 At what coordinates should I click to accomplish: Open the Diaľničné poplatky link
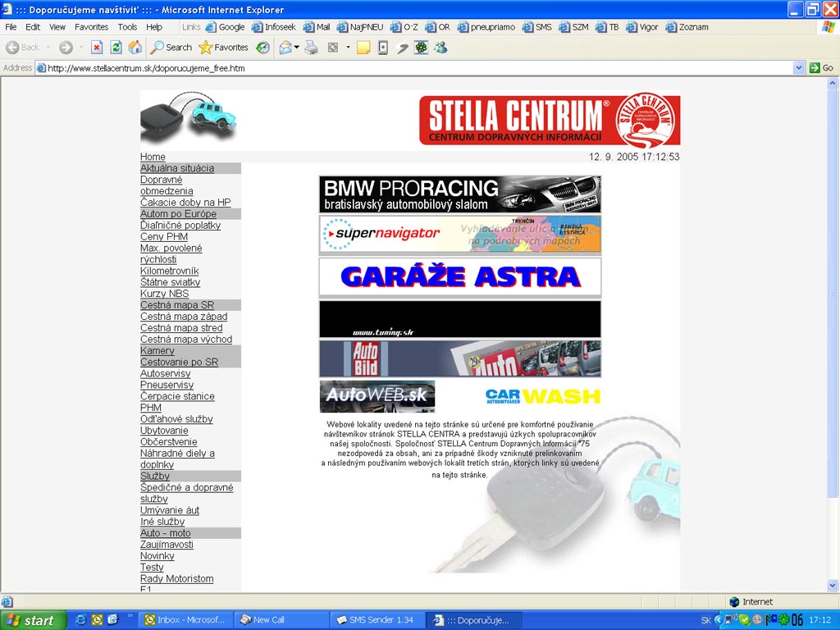(180, 225)
